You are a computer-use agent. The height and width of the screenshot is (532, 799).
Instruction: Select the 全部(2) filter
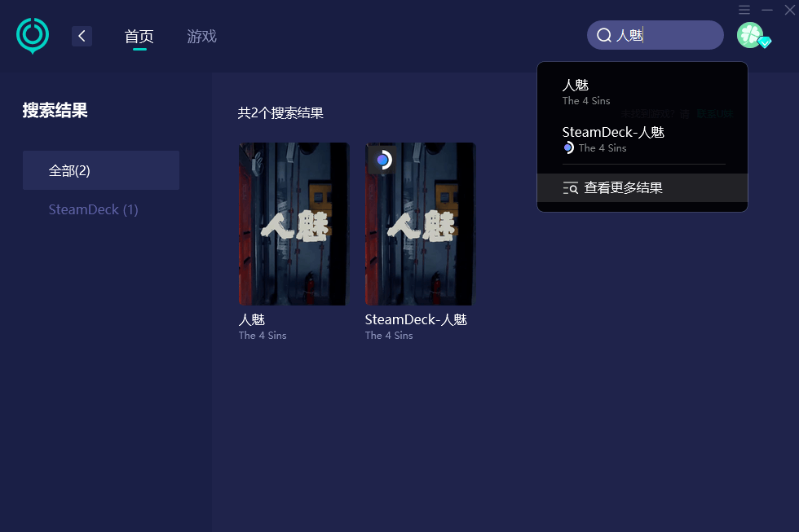[101, 170]
